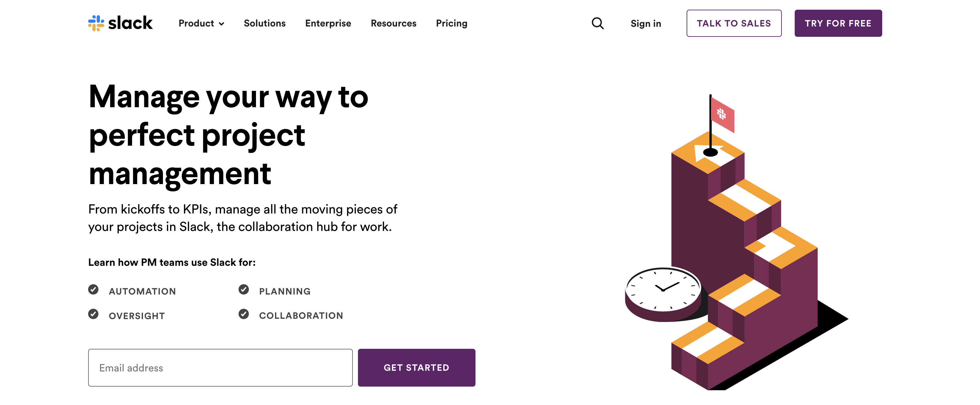Click the chevron next to Product

(x=221, y=24)
